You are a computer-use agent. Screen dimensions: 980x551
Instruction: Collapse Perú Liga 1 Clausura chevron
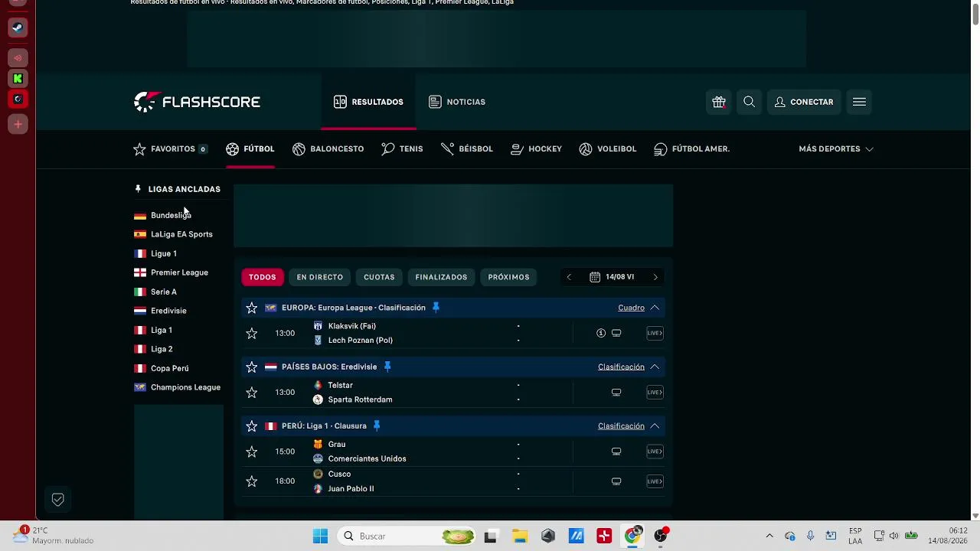[x=655, y=425]
